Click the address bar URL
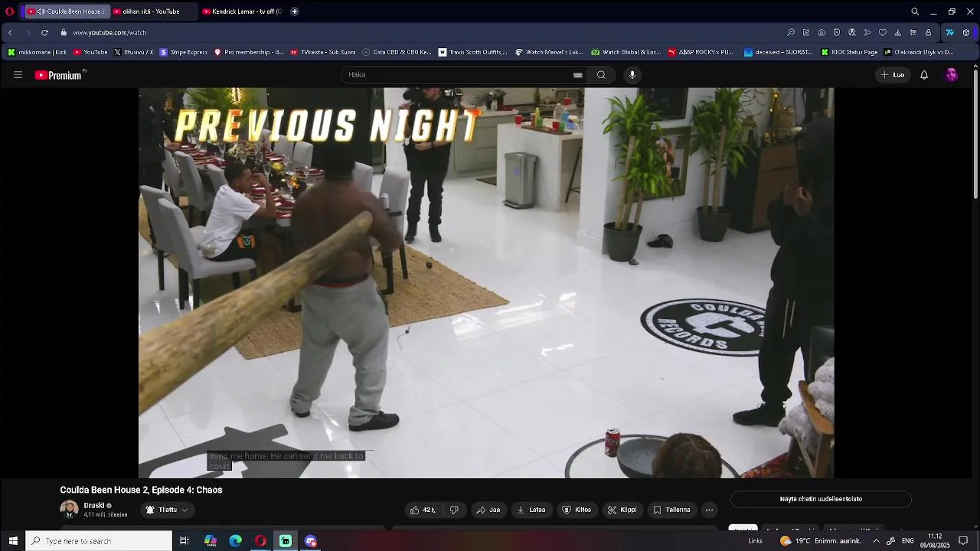 click(109, 33)
